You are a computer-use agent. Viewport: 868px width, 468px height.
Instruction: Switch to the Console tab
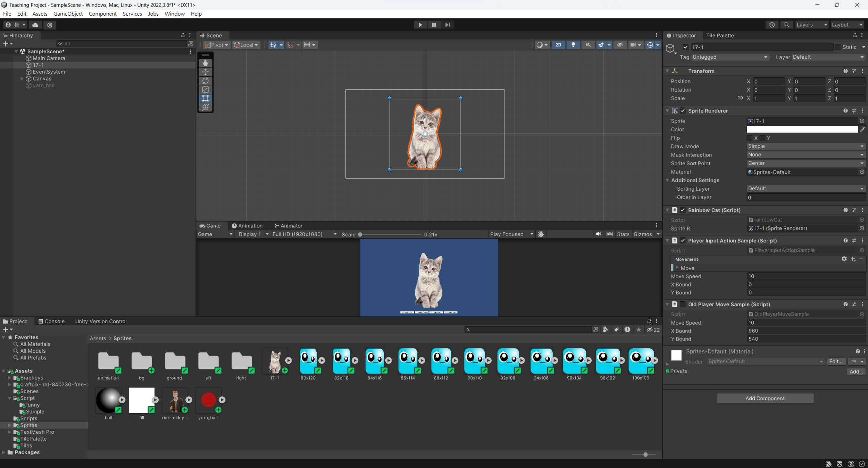click(51, 321)
